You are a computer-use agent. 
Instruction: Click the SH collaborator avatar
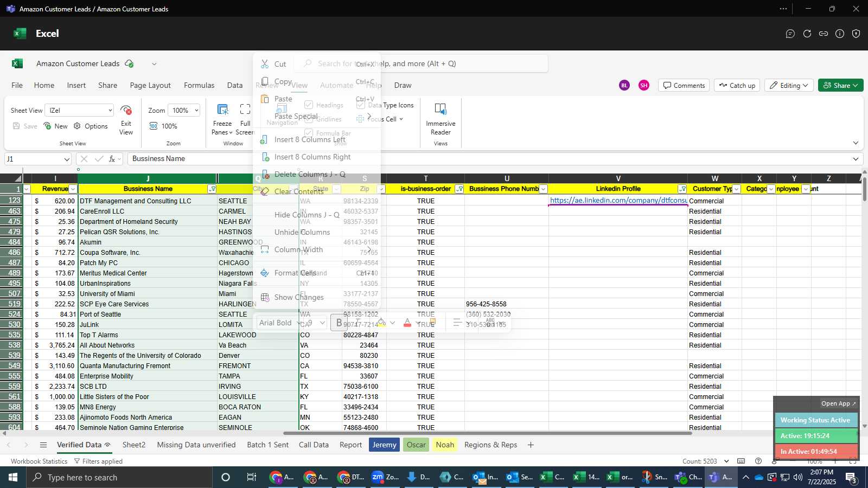pos(644,85)
